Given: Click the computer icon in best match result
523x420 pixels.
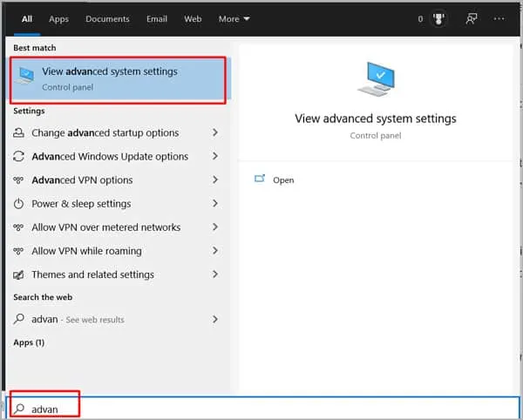Looking at the screenshot, I should pos(25,76).
